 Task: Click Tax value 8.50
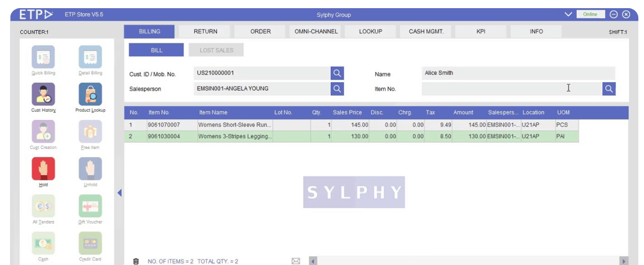[x=438, y=137]
